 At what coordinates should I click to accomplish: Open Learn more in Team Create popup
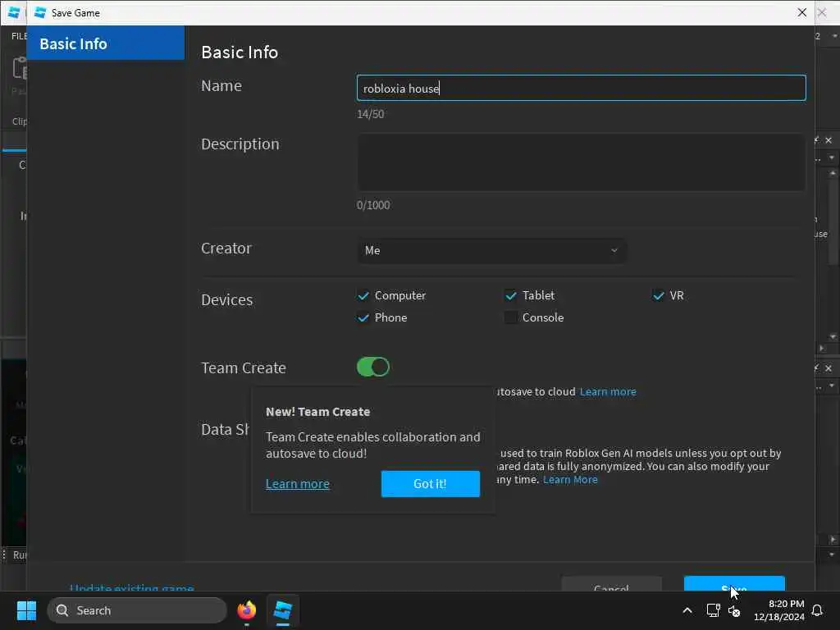(x=297, y=484)
